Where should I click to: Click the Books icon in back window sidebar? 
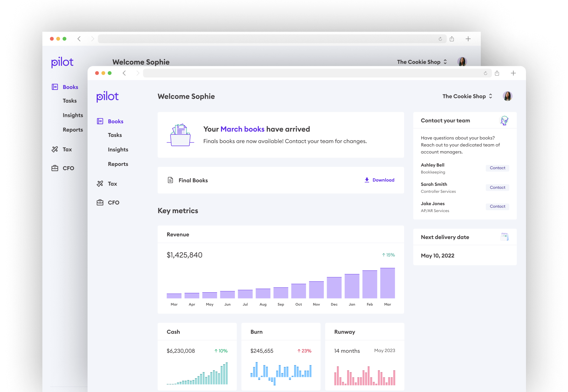[x=55, y=87]
